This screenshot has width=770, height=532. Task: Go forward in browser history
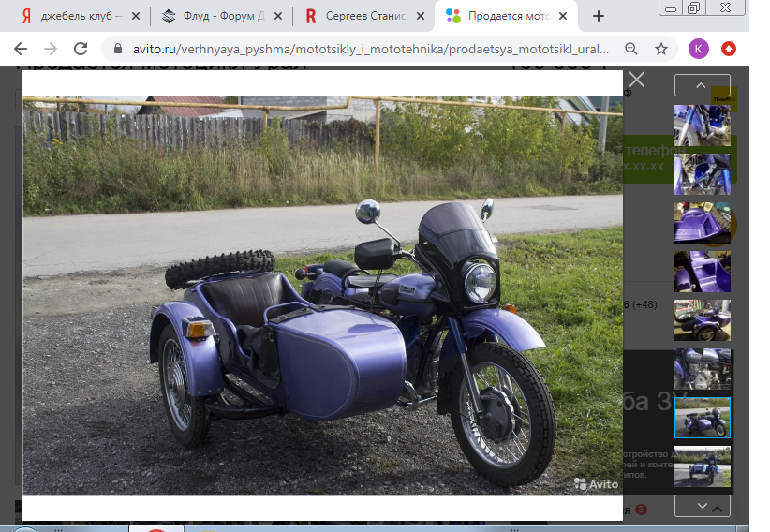[51, 49]
